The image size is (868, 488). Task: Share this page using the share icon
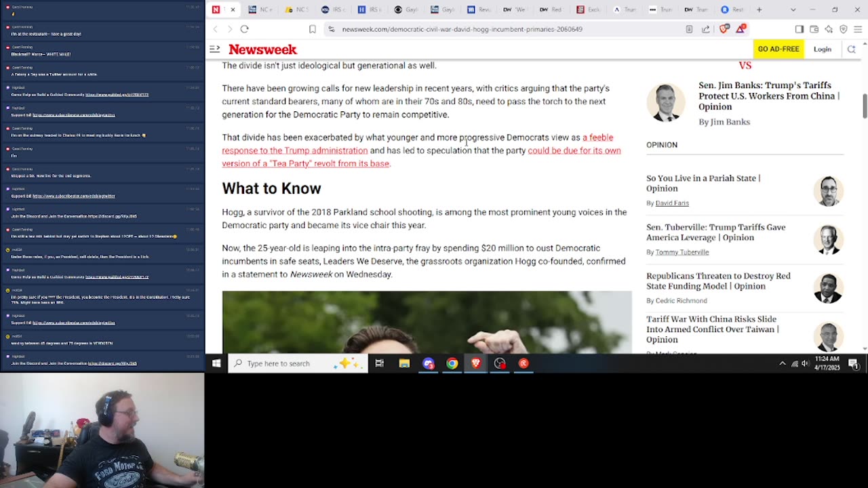click(706, 29)
